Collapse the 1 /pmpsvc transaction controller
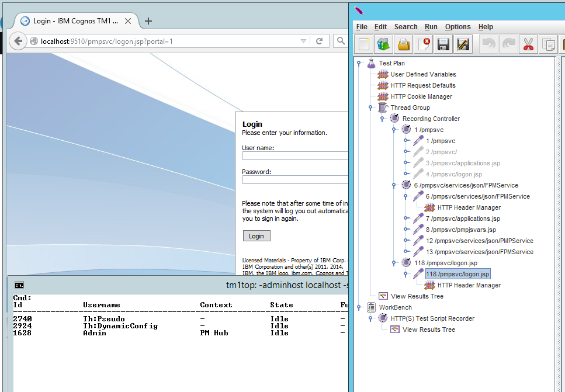The height and width of the screenshot is (392, 565). pyautogui.click(x=394, y=130)
